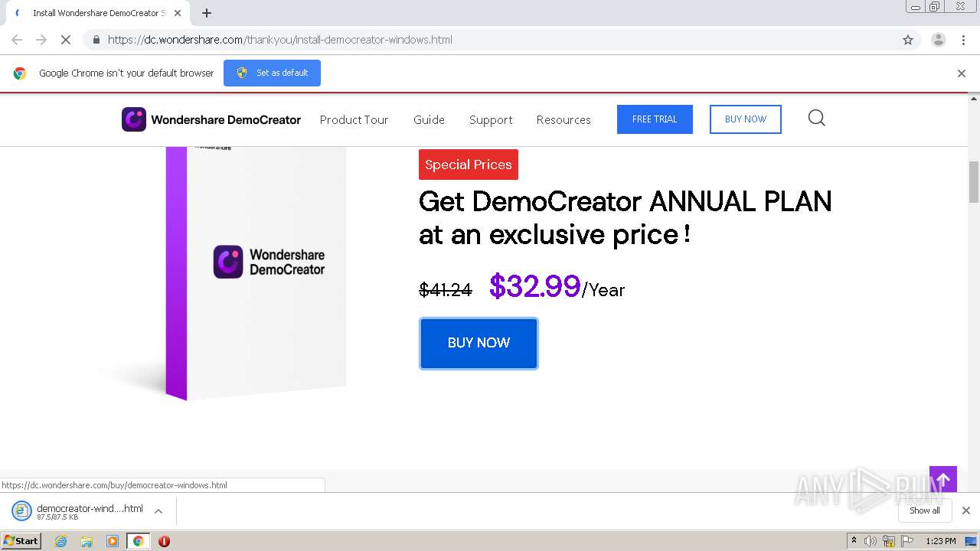Open the Chrome profile avatar
This screenshot has height=551, width=980.
939,40
